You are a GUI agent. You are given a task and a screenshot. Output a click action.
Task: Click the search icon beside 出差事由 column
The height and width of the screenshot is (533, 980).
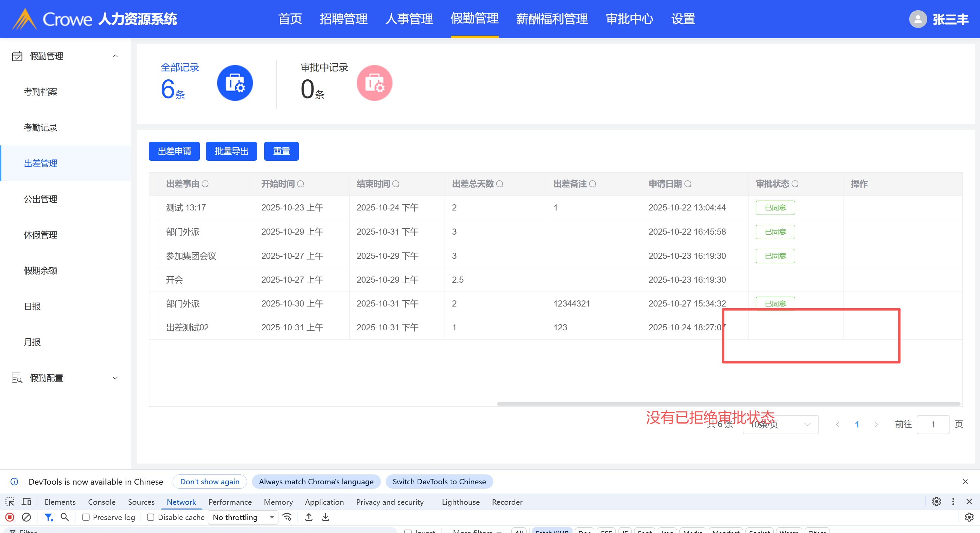(205, 184)
